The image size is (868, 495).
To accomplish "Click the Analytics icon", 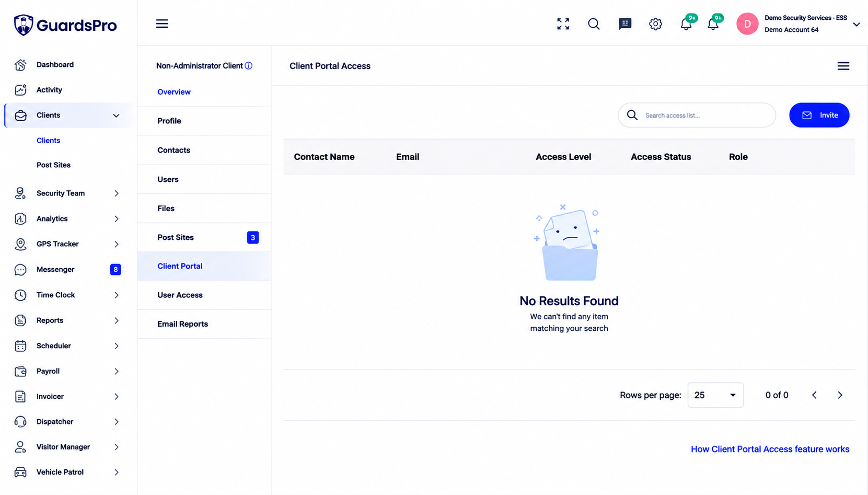I will click(20, 219).
